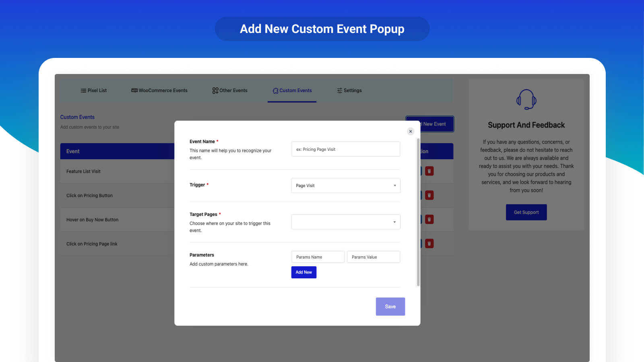Click the delete icon for Click on Pricing Button
The width and height of the screenshot is (644, 362).
click(x=429, y=195)
